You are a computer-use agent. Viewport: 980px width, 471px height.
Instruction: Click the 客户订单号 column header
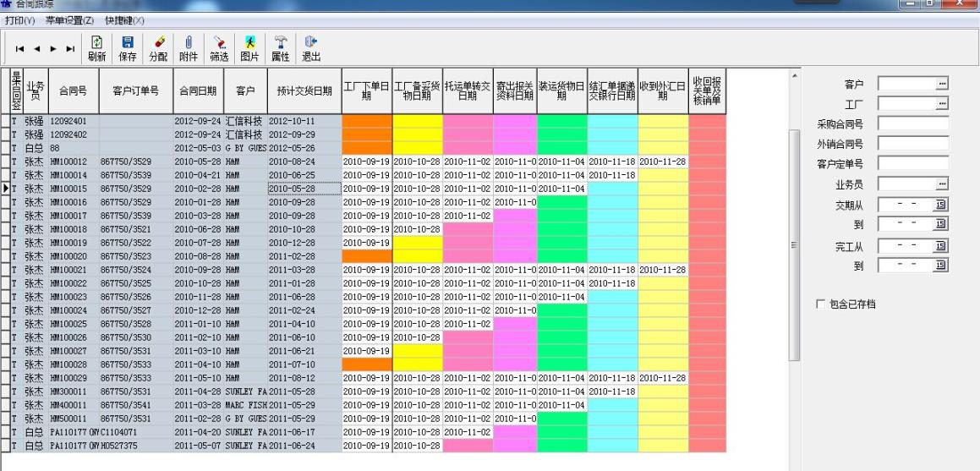pyautogui.click(x=136, y=91)
